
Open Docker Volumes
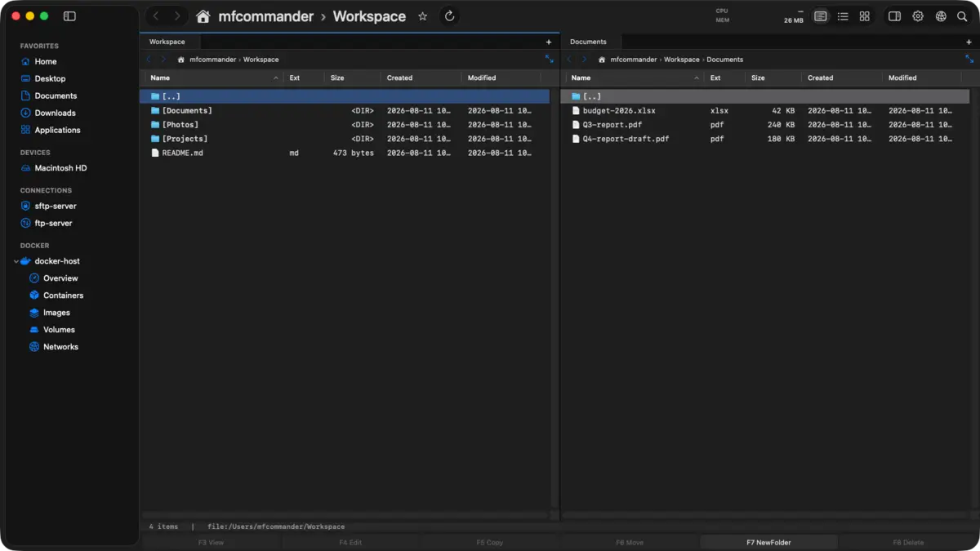coord(59,330)
